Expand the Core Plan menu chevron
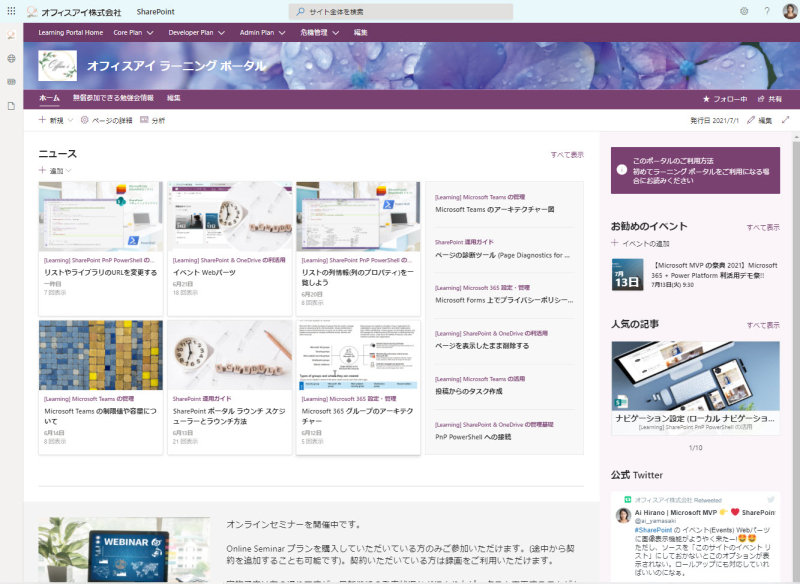This screenshot has height=584, width=800. pos(150,33)
